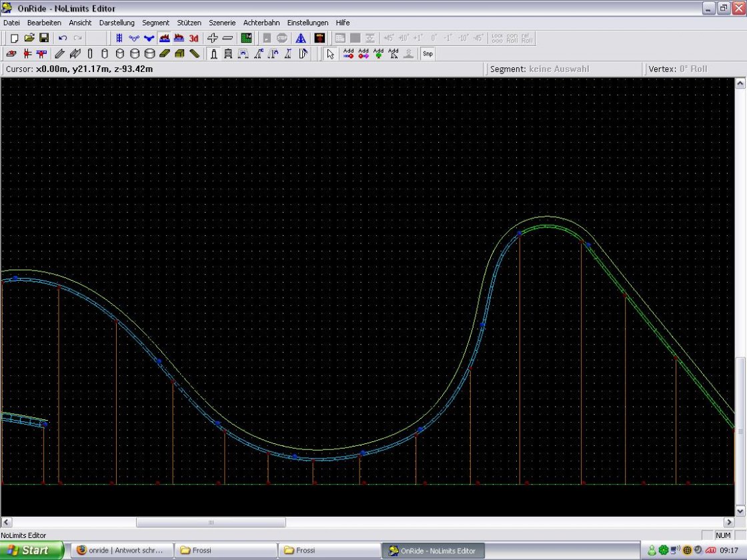Open the Segment menu
This screenshot has height=560, width=747.
point(156,23)
